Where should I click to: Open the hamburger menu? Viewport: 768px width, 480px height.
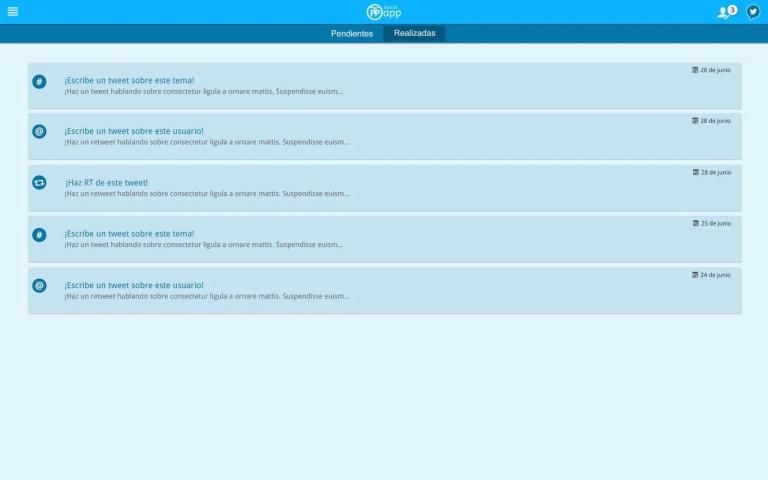pos(12,12)
